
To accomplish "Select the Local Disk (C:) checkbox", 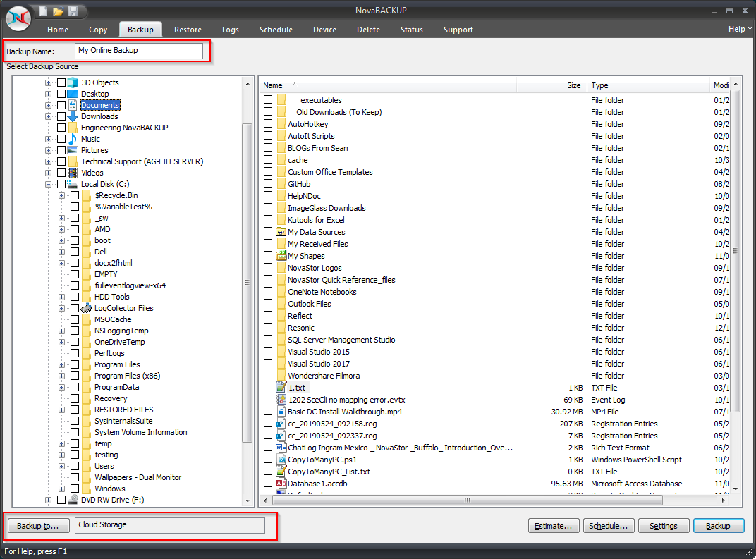I will 61,183.
